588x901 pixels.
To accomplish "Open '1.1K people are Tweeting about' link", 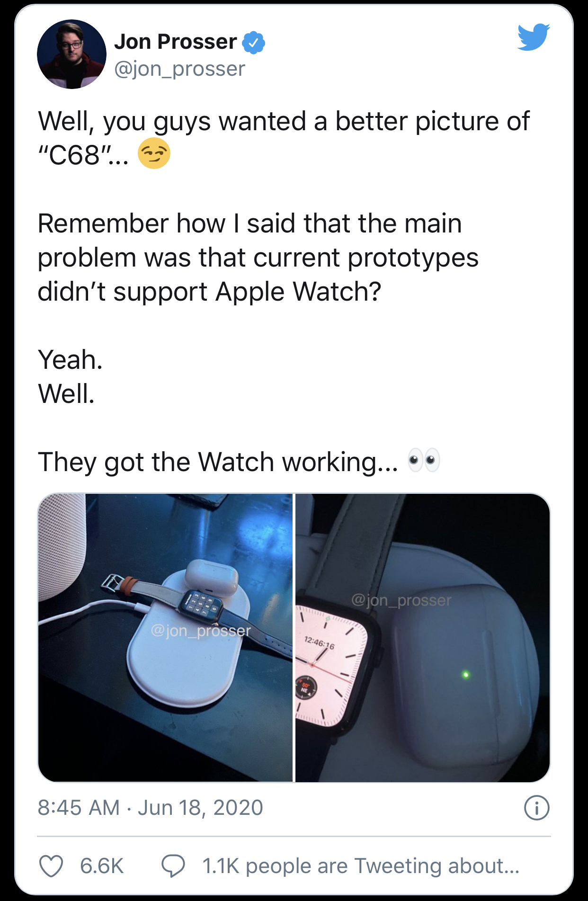I will click(361, 866).
